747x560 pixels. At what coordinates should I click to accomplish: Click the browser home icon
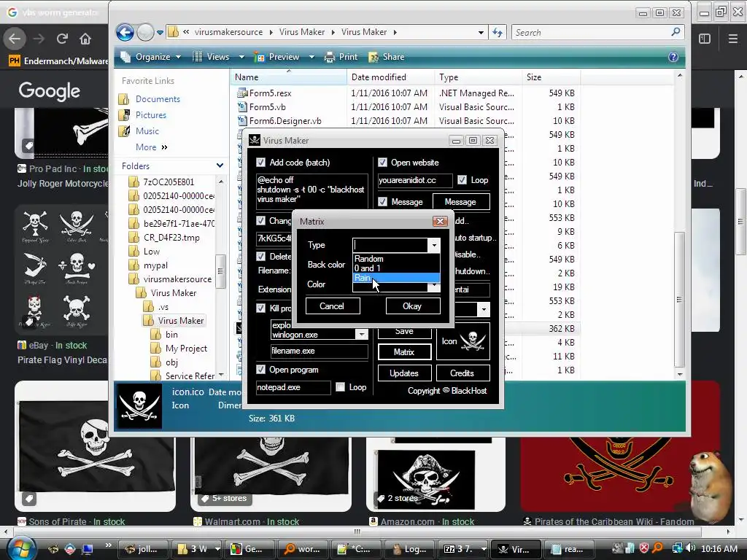coord(85,39)
